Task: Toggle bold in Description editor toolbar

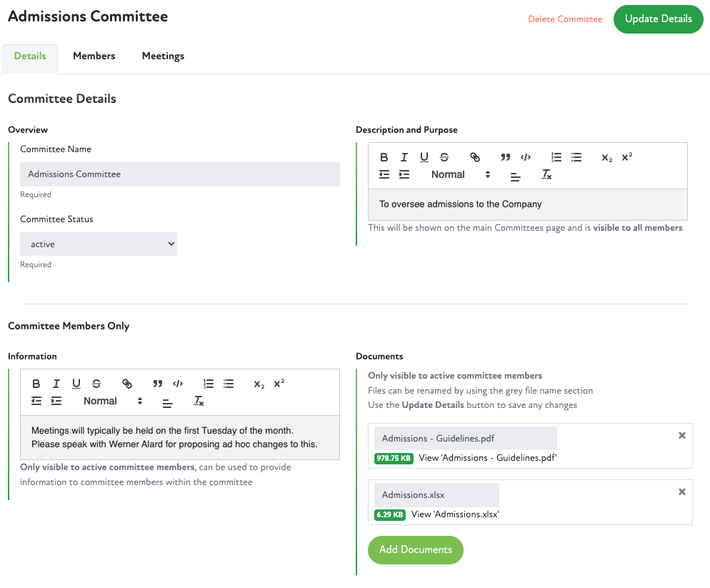Action: click(384, 157)
